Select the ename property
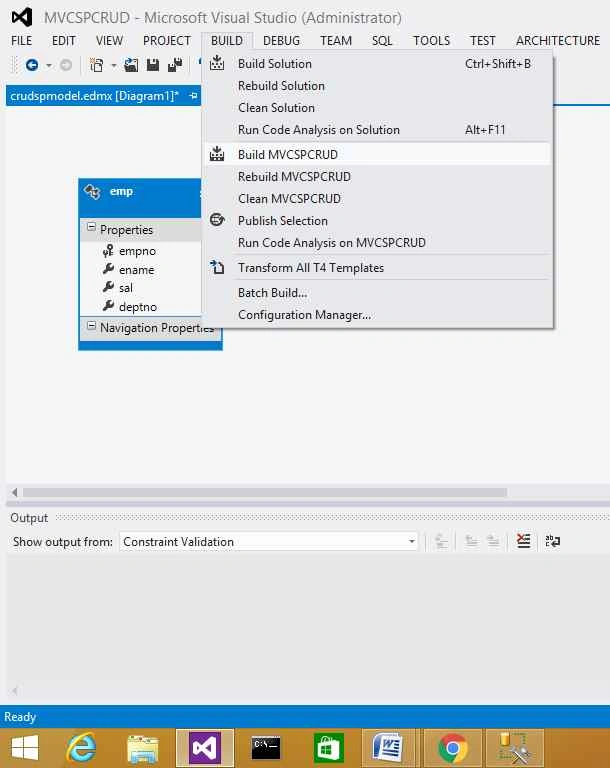Image resolution: width=610 pixels, height=768 pixels. tap(136, 269)
